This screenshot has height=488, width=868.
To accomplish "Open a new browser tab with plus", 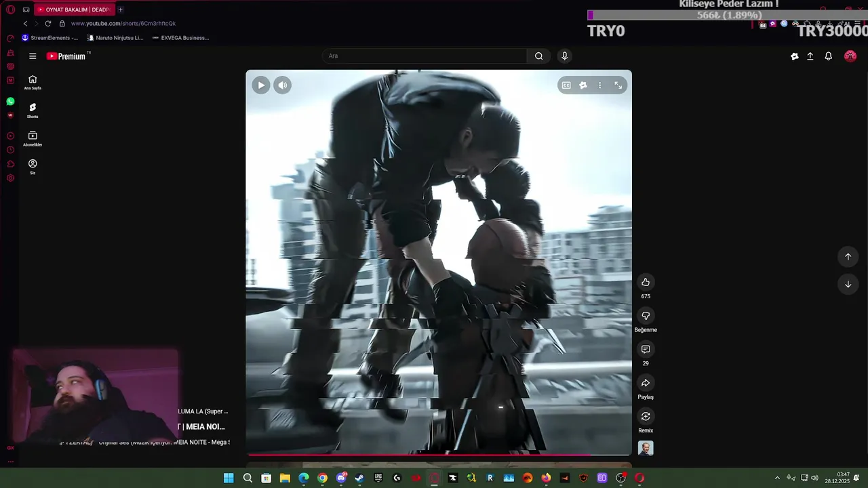I will click(x=120, y=9).
